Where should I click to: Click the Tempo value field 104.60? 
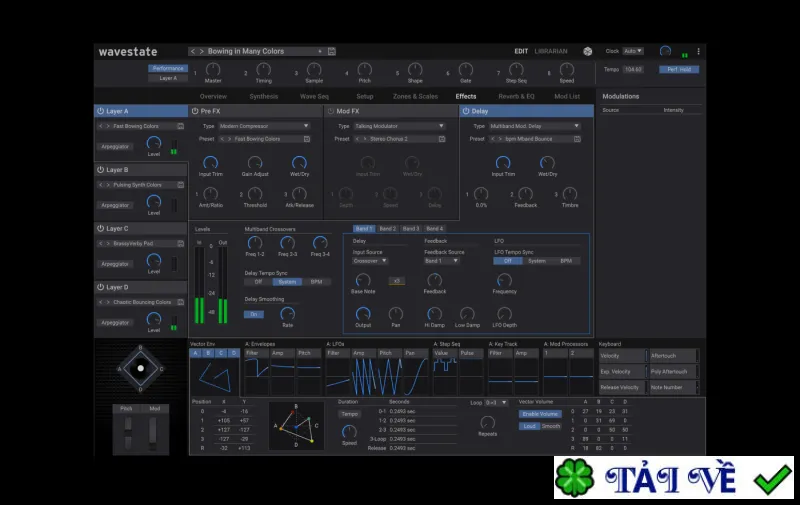633,69
